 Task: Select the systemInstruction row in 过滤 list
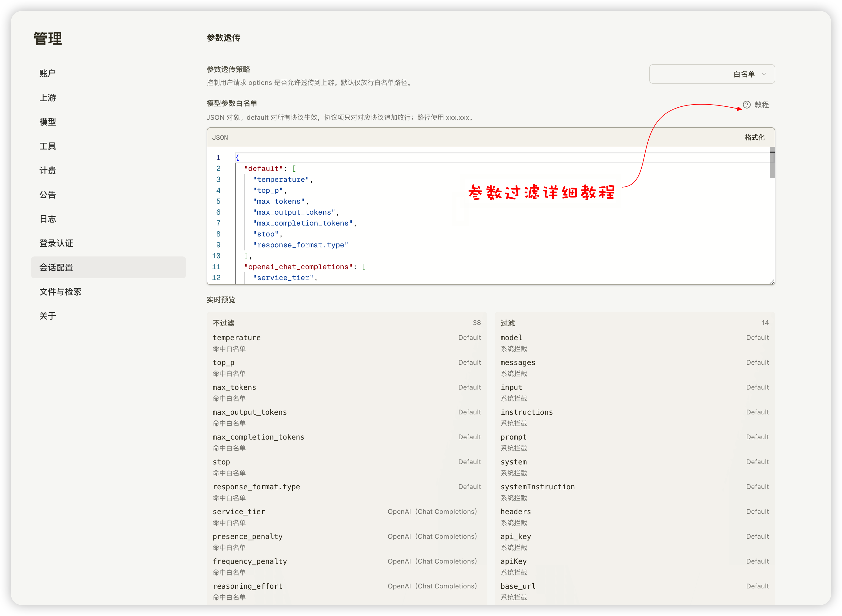pos(634,492)
